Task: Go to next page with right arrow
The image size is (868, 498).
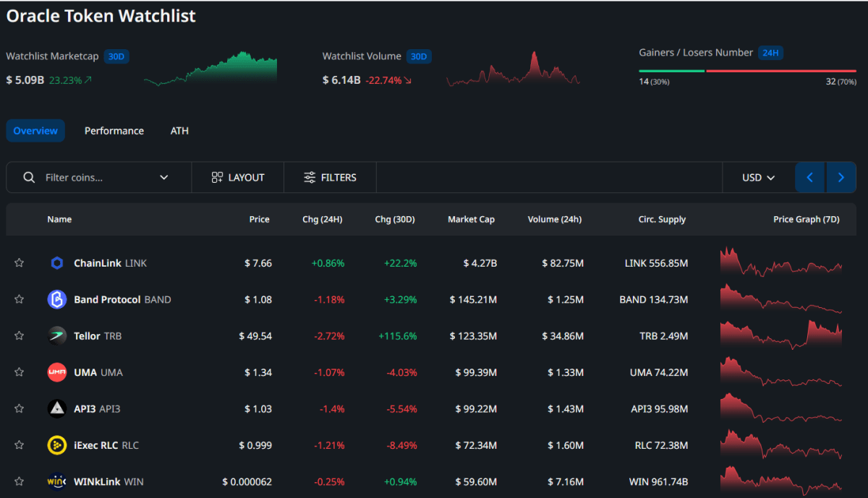Action: tap(841, 177)
